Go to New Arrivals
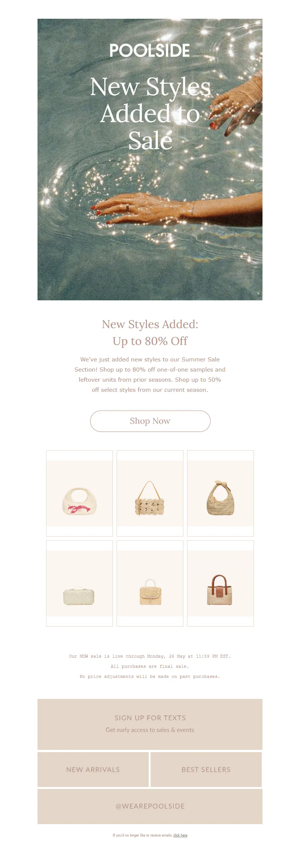This screenshot has width=300, height=868. 93,769
